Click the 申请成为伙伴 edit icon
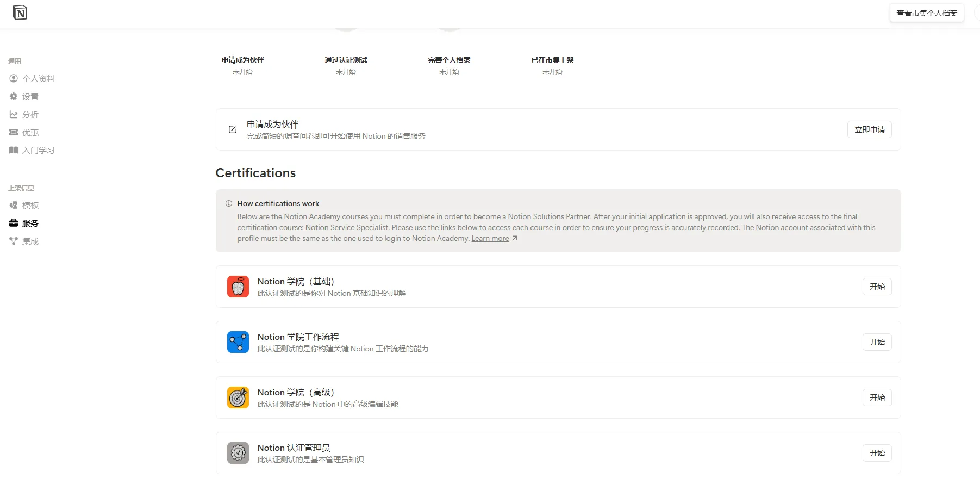980x490 pixels. click(x=233, y=129)
